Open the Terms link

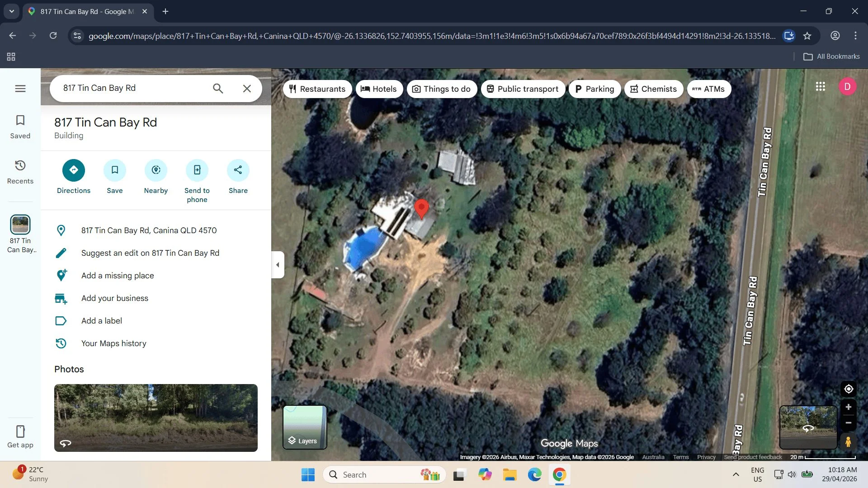coord(681,457)
